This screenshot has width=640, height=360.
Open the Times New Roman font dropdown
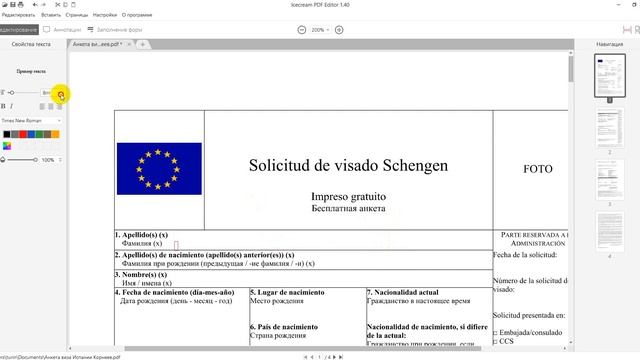31,120
